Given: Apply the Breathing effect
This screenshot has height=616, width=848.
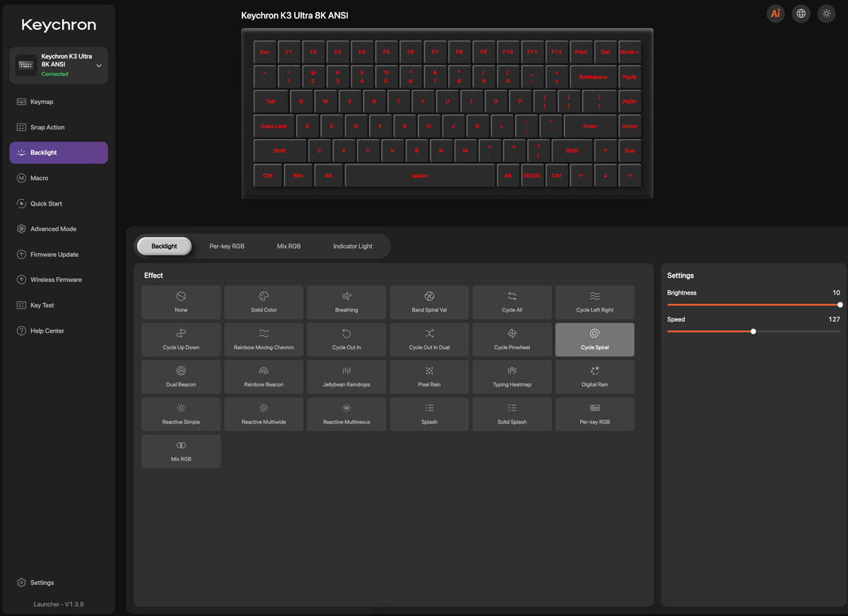Looking at the screenshot, I should pos(346,302).
